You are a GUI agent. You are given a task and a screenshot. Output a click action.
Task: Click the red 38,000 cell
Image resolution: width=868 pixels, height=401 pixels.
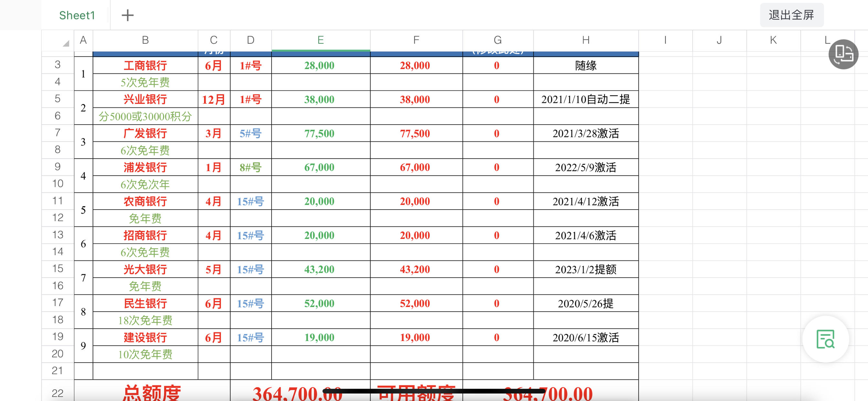click(416, 99)
